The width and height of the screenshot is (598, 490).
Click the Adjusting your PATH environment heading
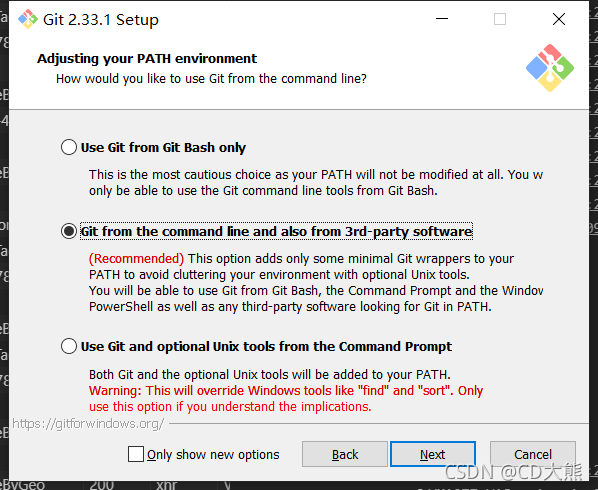pyautogui.click(x=147, y=59)
